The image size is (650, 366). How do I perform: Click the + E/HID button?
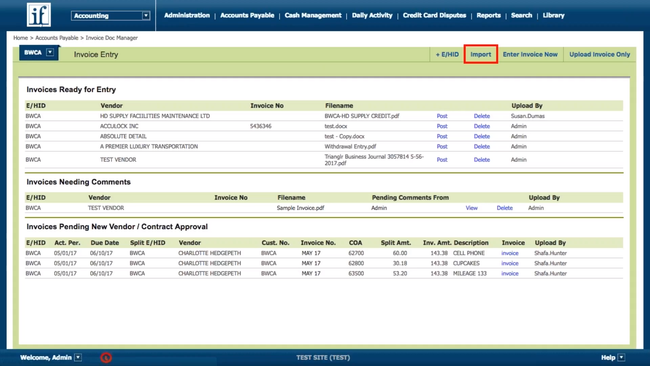coord(447,54)
